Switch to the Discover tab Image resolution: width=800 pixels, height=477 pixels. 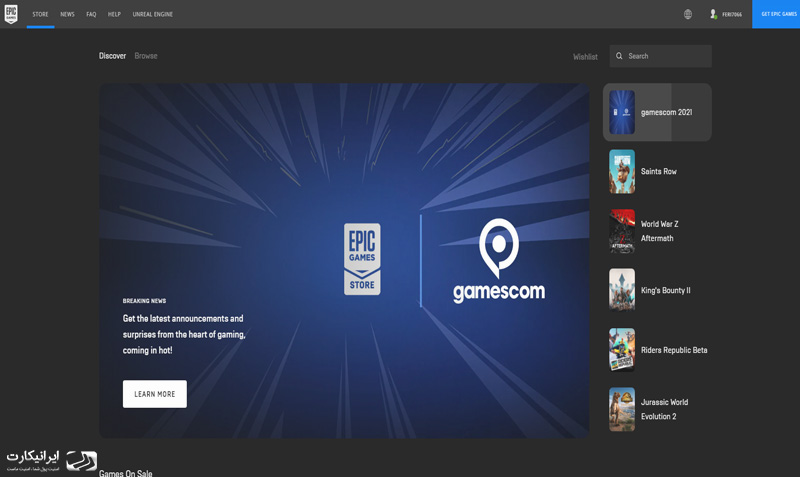coord(112,56)
